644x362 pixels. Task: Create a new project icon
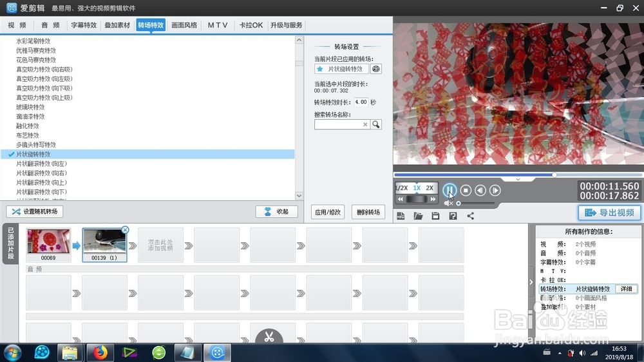coord(401,216)
